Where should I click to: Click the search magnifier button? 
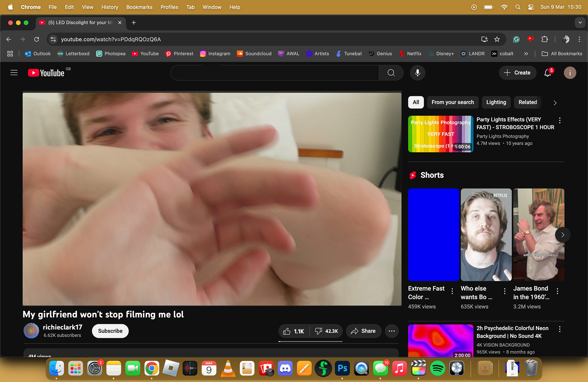[391, 73]
